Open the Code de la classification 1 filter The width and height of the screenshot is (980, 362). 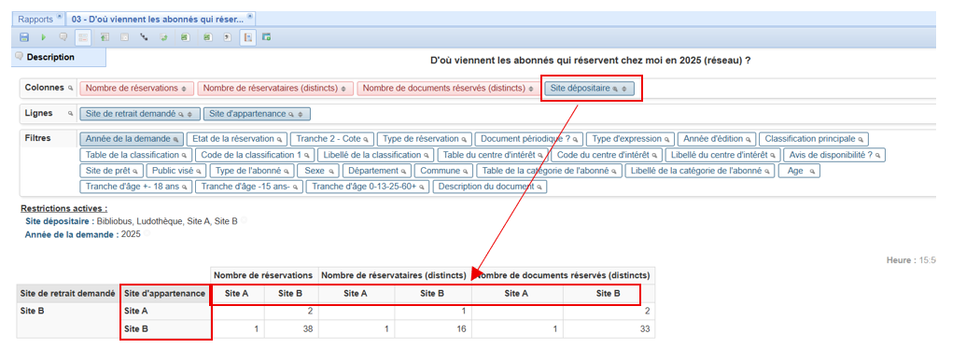(256, 155)
